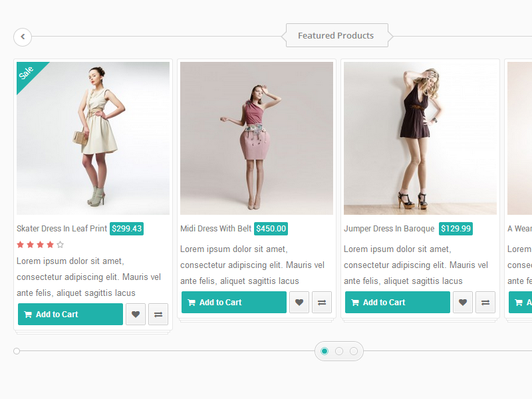Select the first active carousel page dot
This screenshot has height=399, width=532.
click(325, 351)
